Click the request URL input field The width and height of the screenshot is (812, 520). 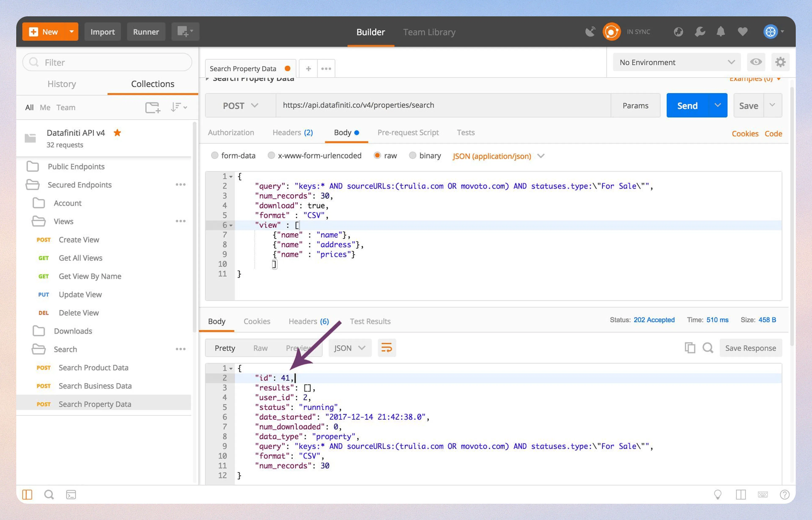442,105
